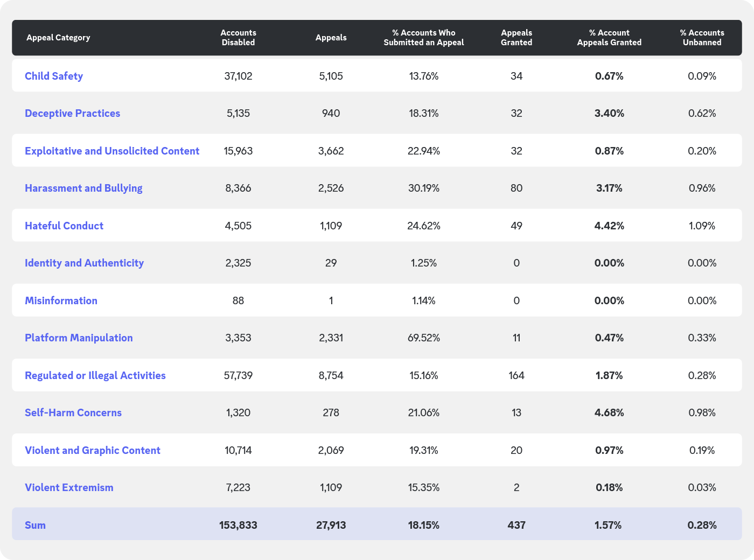
Task: Select the Harassment and Bullying link
Action: pyautogui.click(x=83, y=188)
